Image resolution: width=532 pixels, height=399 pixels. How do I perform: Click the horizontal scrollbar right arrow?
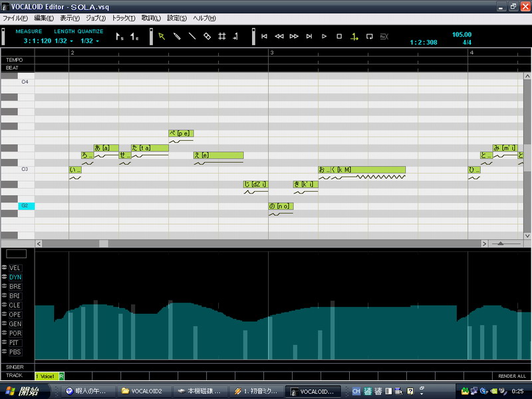click(x=484, y=243)
